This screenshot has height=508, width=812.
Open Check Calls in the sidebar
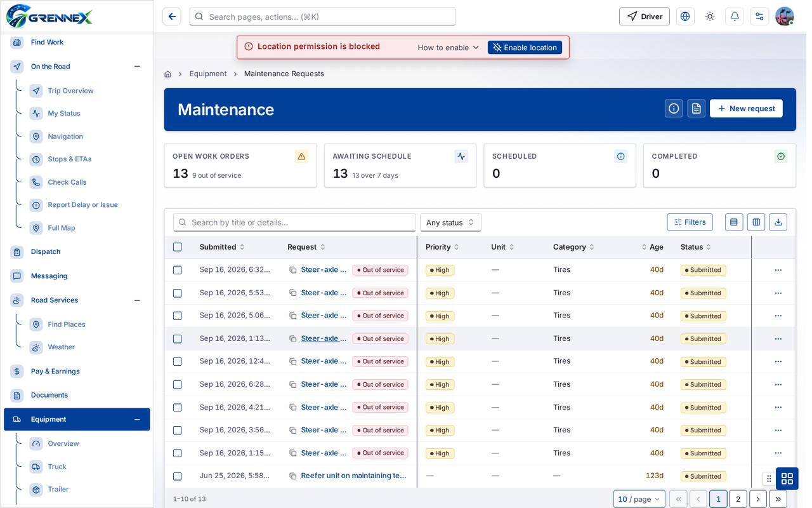67,182
